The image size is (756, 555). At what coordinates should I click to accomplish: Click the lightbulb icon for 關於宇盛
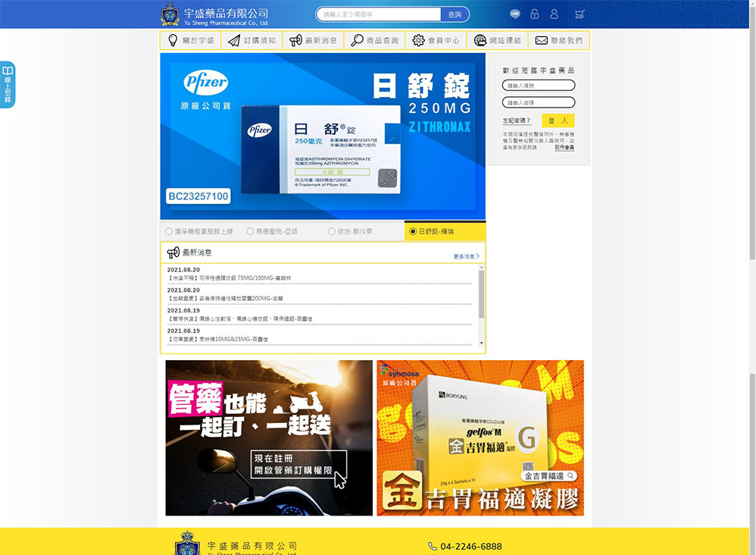coord(173,40)
